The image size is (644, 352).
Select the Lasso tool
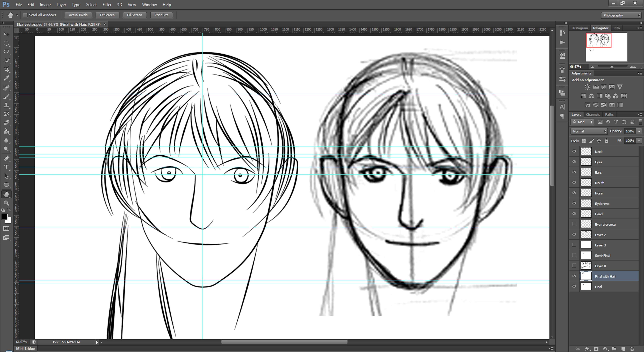[x=6, y=52]
